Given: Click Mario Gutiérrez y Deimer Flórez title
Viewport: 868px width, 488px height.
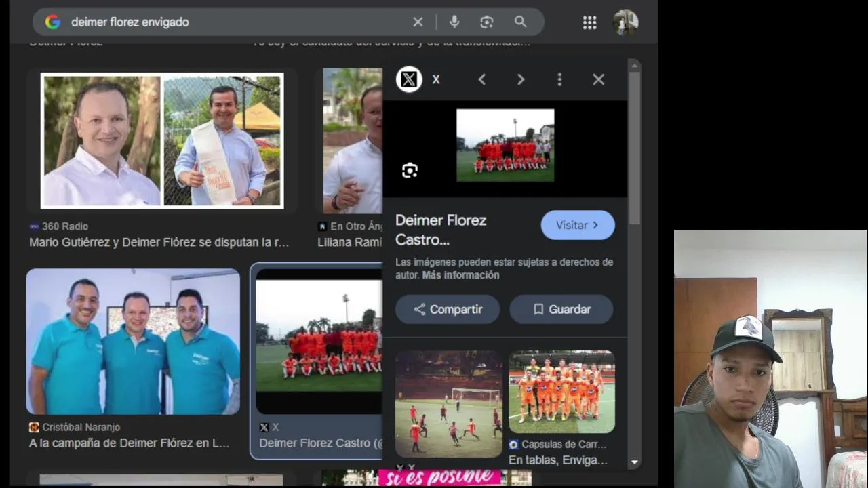Looking at the screenshot, I should pyautogui.click(x=159, y=242).
